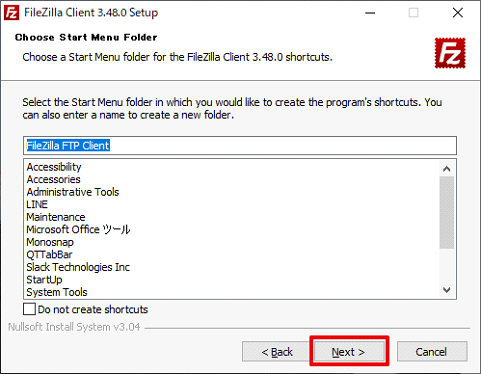Go back with the Back button
This screenshot has height=374, width=481.
277,351
